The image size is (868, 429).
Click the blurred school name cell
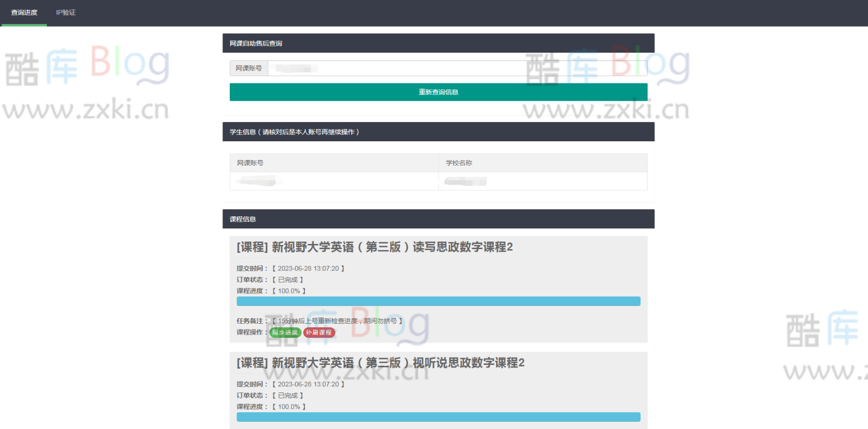543,181
